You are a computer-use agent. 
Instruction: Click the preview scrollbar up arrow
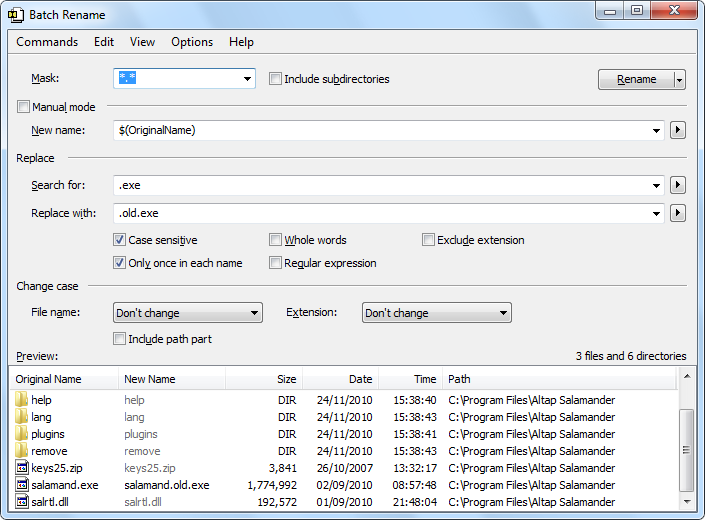687,376
